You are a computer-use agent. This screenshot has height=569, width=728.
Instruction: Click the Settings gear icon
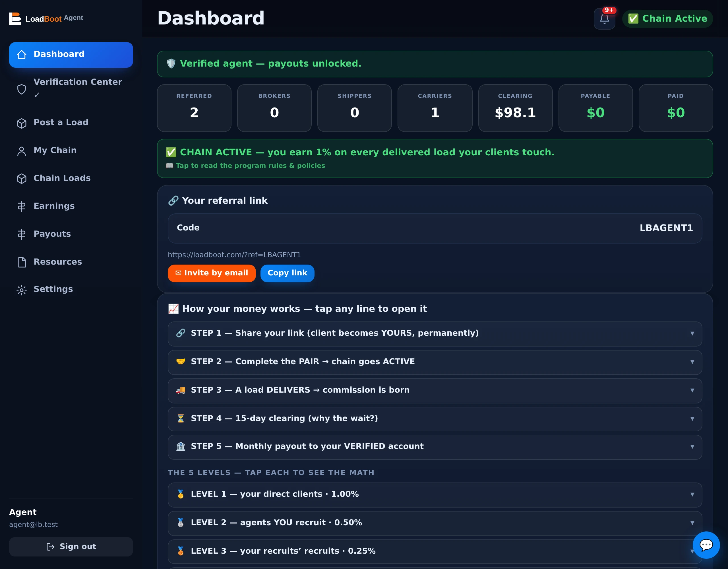tap(22, 290)
